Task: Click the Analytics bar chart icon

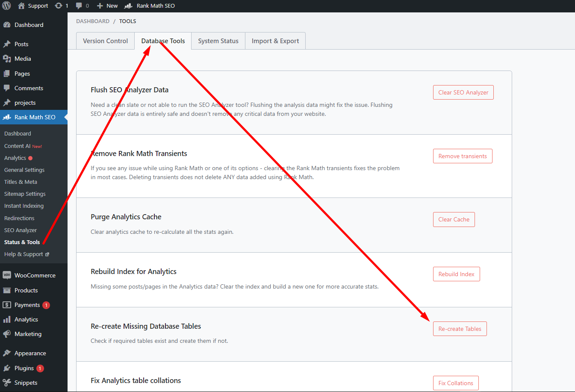Action: (x=7, y=319)
